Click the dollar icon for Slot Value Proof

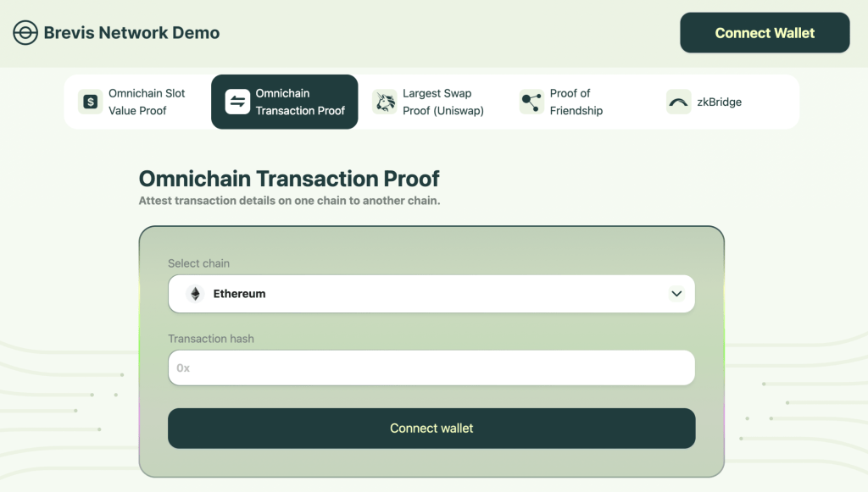(91, 102)
